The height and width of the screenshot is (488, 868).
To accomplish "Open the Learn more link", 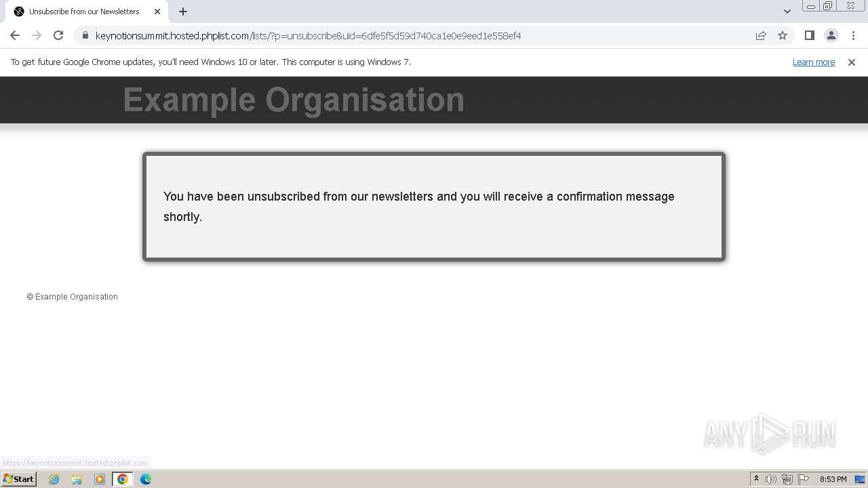I will click(x=814, y=62).
